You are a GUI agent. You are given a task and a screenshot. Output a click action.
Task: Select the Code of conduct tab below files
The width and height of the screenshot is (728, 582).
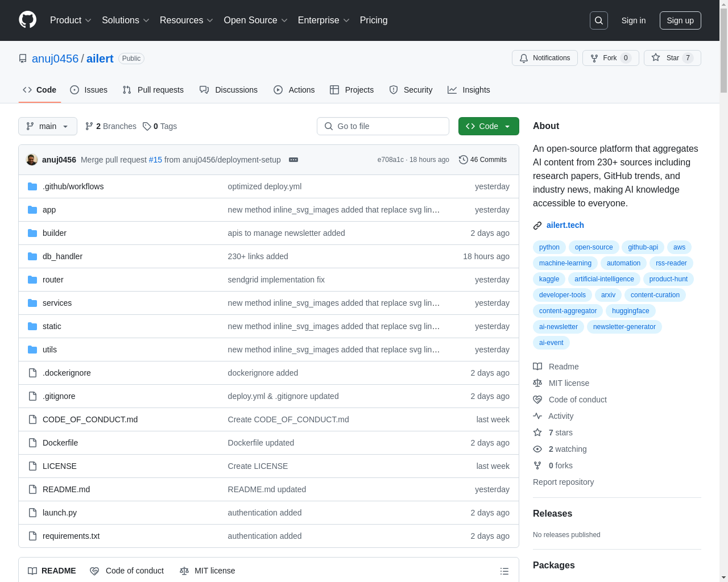(x=127, y=571)
